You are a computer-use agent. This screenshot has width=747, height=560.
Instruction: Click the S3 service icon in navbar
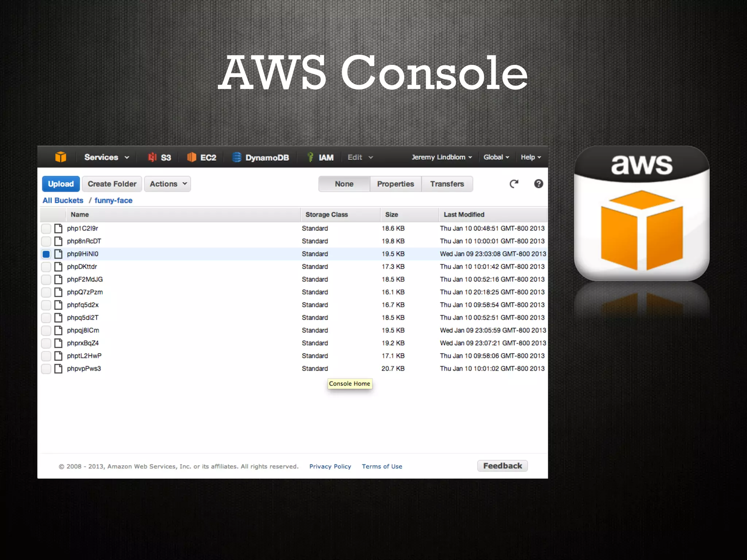click(152, 157)
